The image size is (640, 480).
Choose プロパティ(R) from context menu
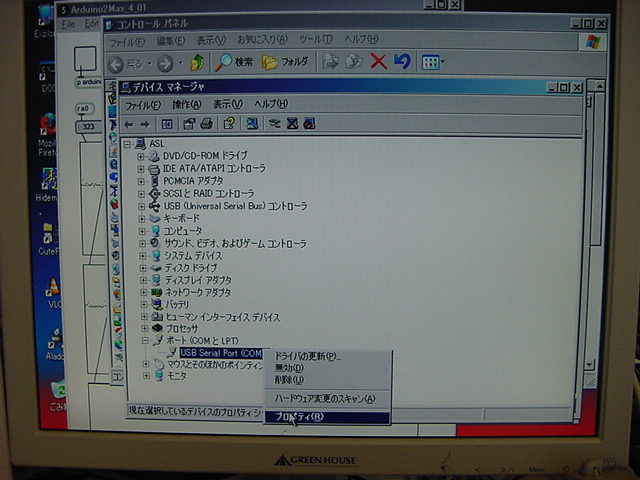[327, 417]
